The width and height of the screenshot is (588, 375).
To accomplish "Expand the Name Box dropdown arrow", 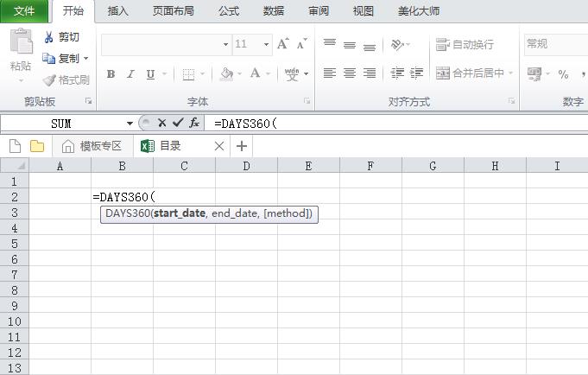I will click(x=130, y=124).
